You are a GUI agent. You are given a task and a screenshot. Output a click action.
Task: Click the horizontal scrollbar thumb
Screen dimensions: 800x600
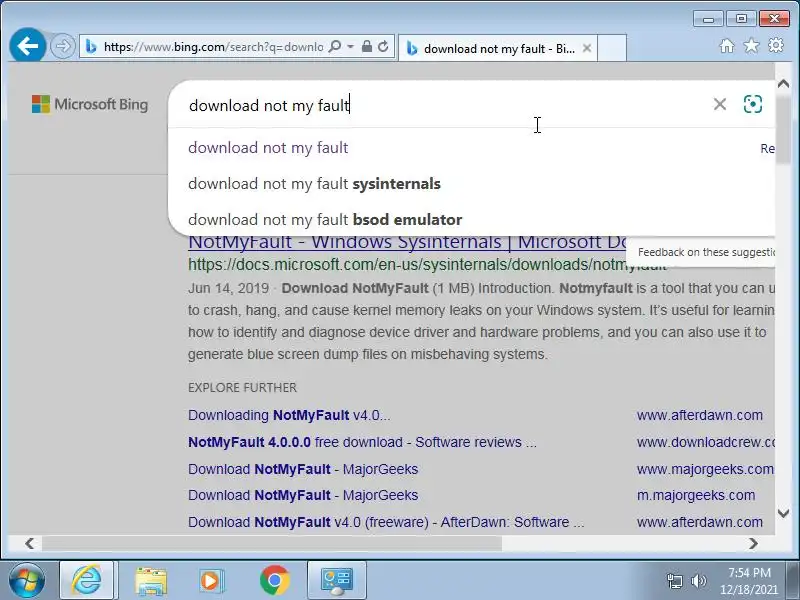(x=272, y=544)
